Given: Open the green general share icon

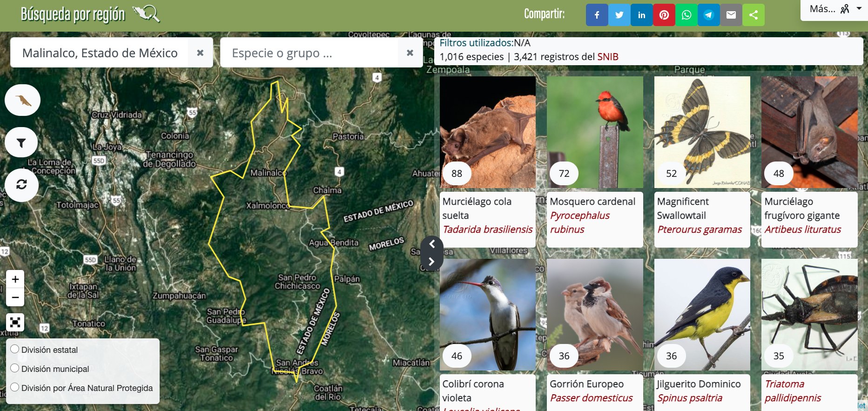Looking at the screenshot, I should point(754,15).
